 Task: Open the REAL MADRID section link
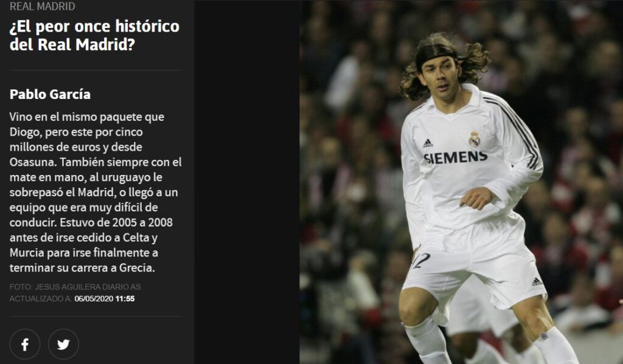click(42, 6)
